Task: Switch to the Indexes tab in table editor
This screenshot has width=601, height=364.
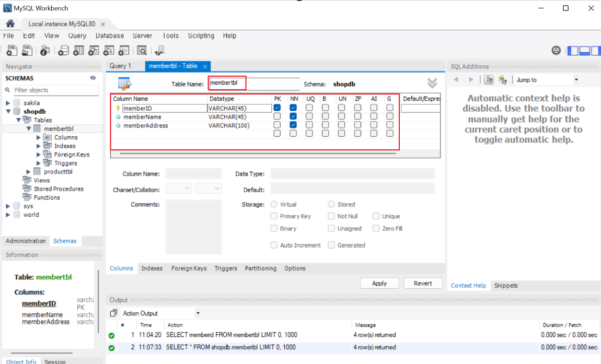Action: point(152,268)
